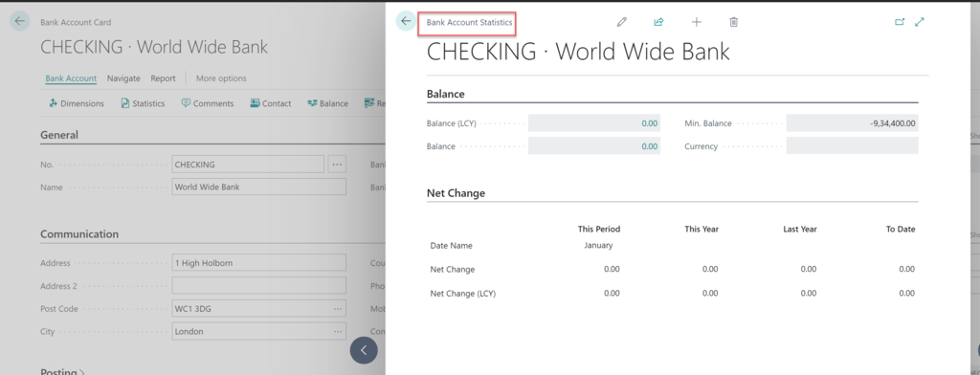Click the Bank Account Statistics page title
Screen dimensions: 980x375
pos(469,22)
